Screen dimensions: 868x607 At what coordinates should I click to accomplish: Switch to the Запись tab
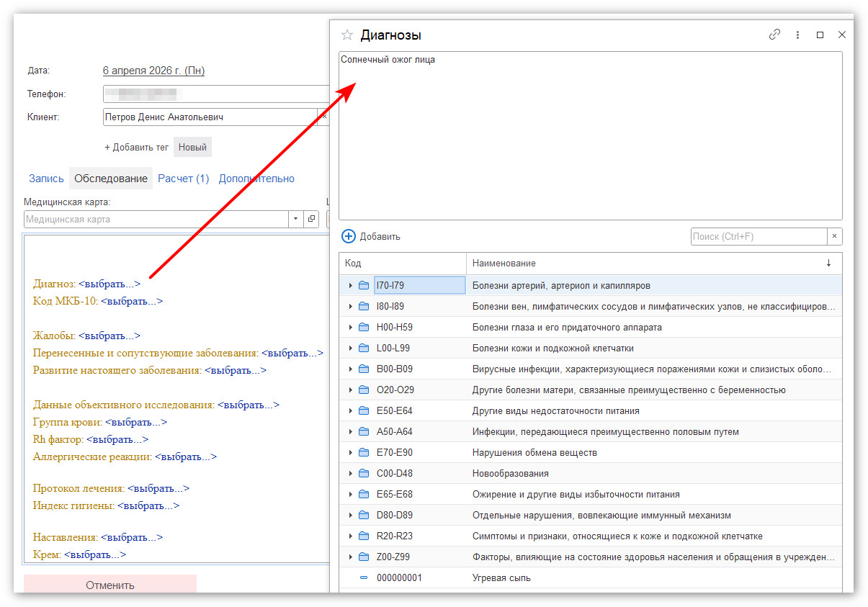(x=46, y=179)
